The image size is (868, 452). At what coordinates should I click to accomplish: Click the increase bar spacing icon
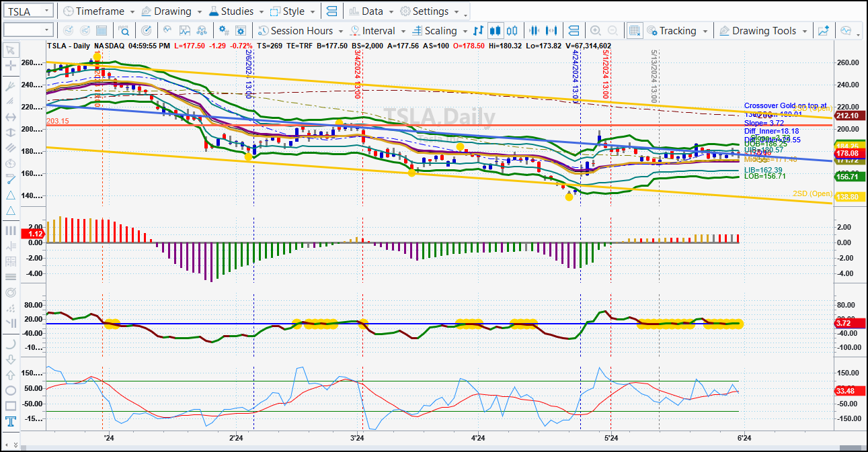[552, 30]
